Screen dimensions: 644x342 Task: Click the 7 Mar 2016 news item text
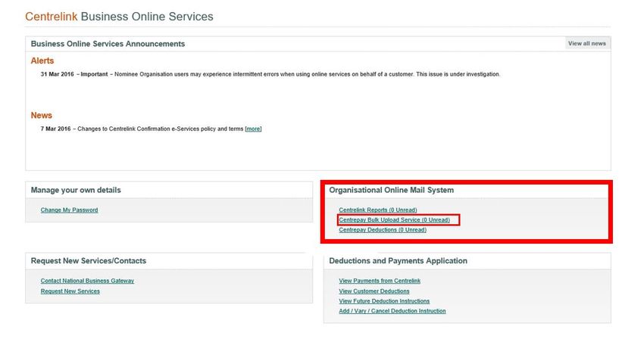[x=151, y=129]
